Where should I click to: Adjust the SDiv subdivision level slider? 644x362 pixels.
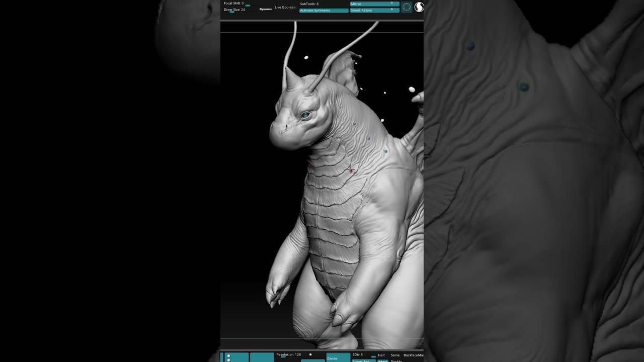[364, 355]
